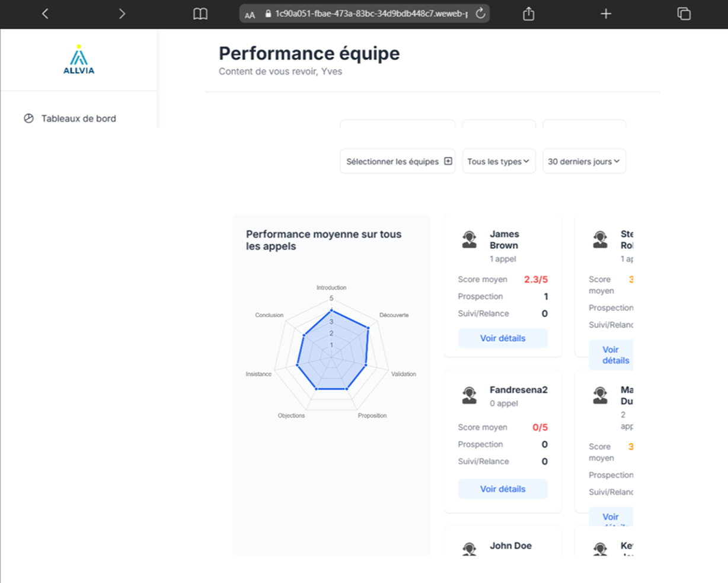Click Voir détails under Fandresena2
The image size is (728, 583).
502,489
